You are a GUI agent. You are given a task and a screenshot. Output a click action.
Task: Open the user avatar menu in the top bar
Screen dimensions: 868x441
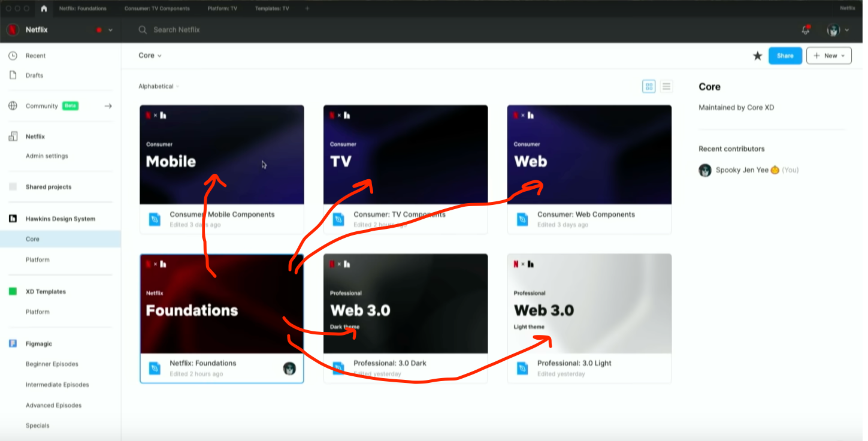click(x=837, y=30)
